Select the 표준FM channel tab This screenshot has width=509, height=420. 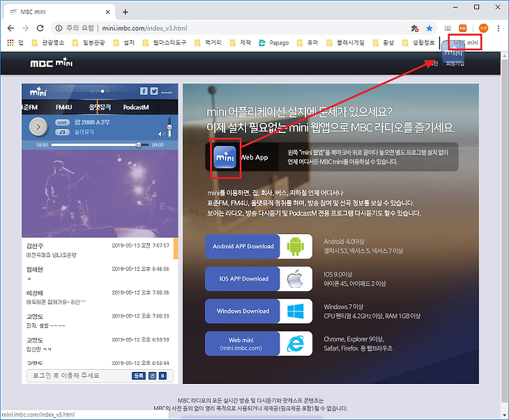(30, 107)
